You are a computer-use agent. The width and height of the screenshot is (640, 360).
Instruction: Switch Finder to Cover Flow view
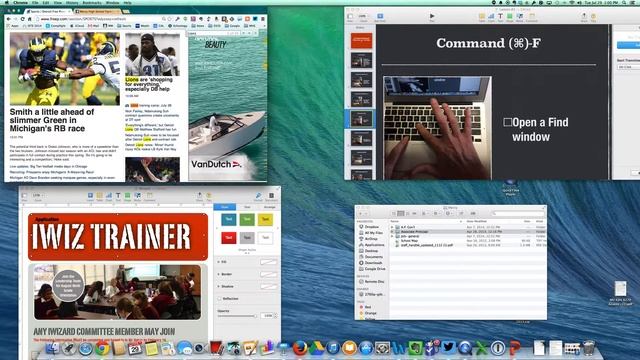[x=414, y=213]
